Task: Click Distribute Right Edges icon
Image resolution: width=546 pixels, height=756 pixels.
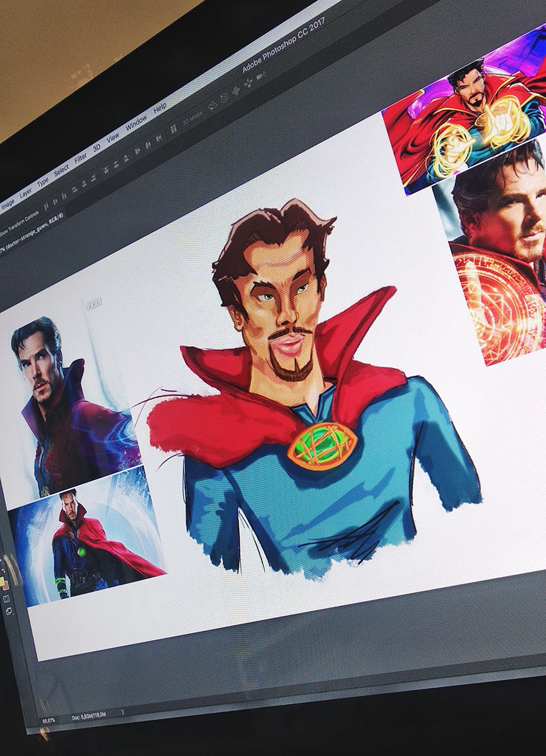Action: [159, 137]
